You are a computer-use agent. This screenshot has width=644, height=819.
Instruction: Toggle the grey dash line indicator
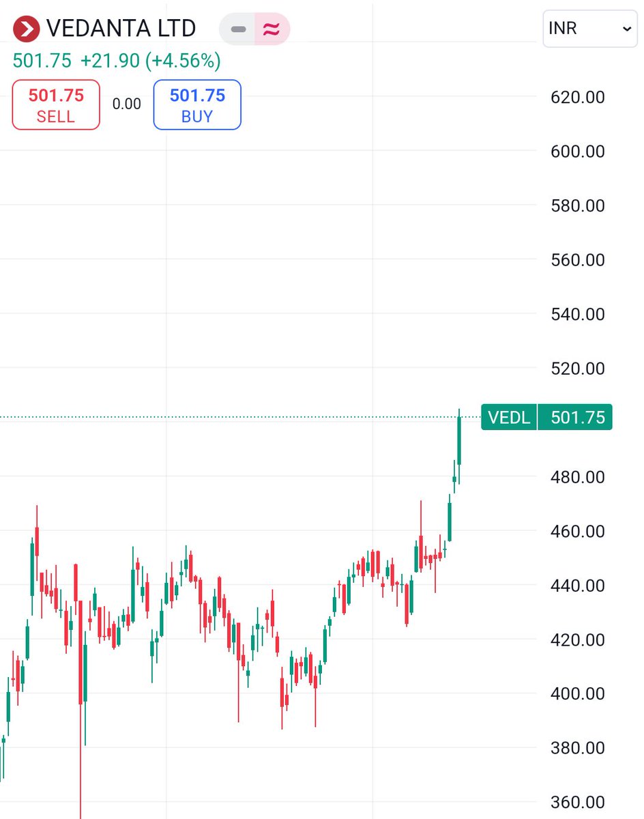tap(237, 29)
